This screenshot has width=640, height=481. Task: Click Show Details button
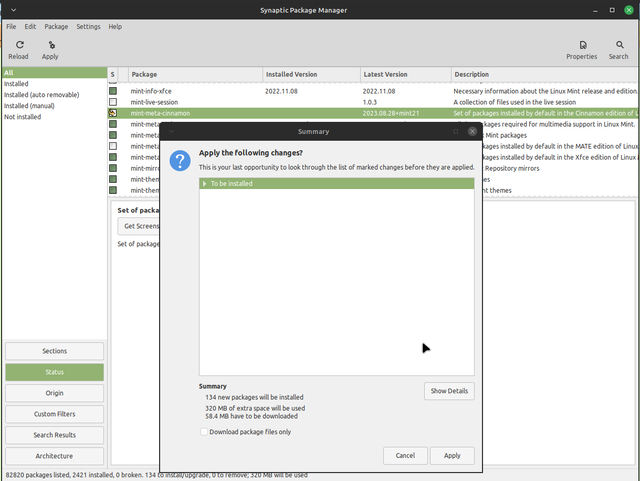[449, 391]
